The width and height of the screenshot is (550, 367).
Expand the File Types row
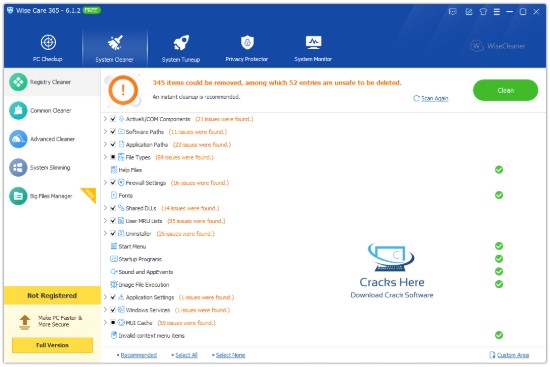(105, 157)
